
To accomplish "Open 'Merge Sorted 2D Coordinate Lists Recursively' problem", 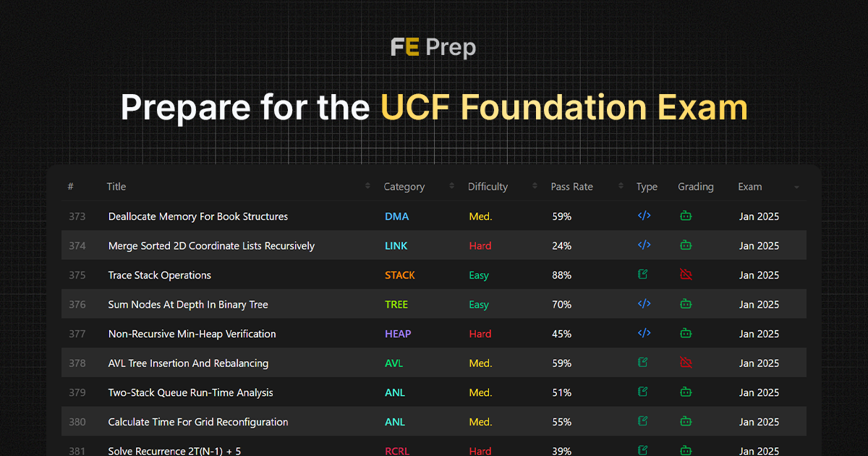I will coord(211,246).
